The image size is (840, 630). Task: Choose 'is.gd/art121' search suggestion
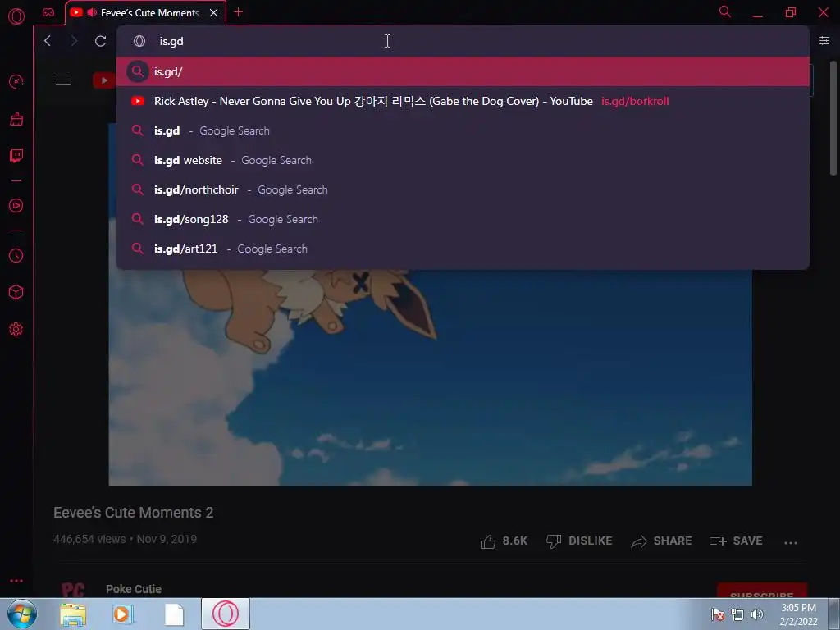point(463,249)
